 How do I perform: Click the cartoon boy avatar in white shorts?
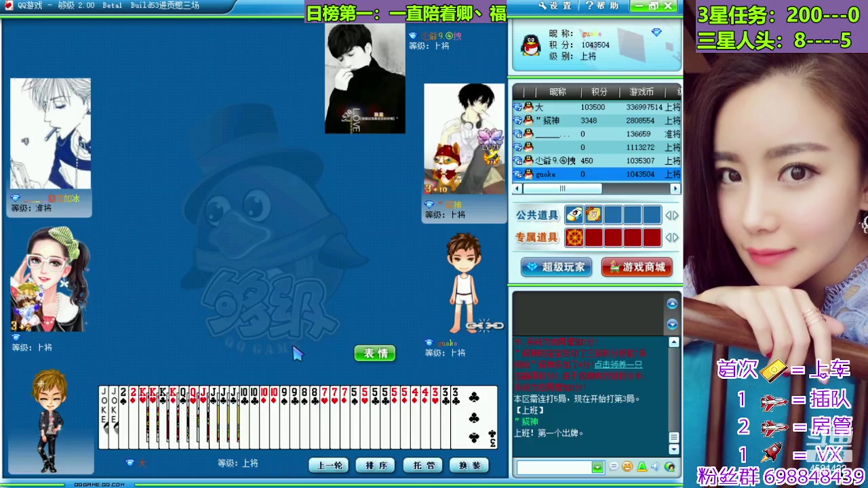pos(465,283)
